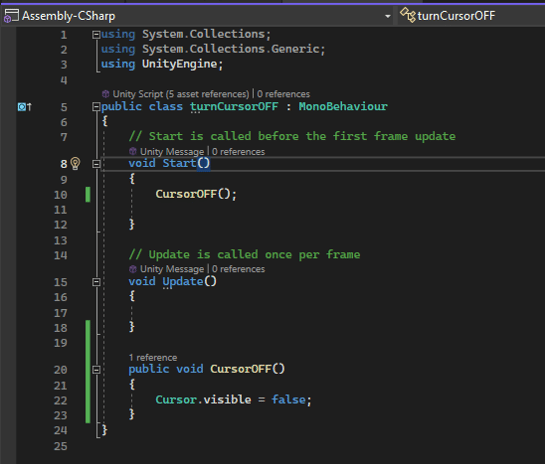
Task: Click the inheritance margin glyph on line 5
Action: pyautogui.click(x=25, y=107)
